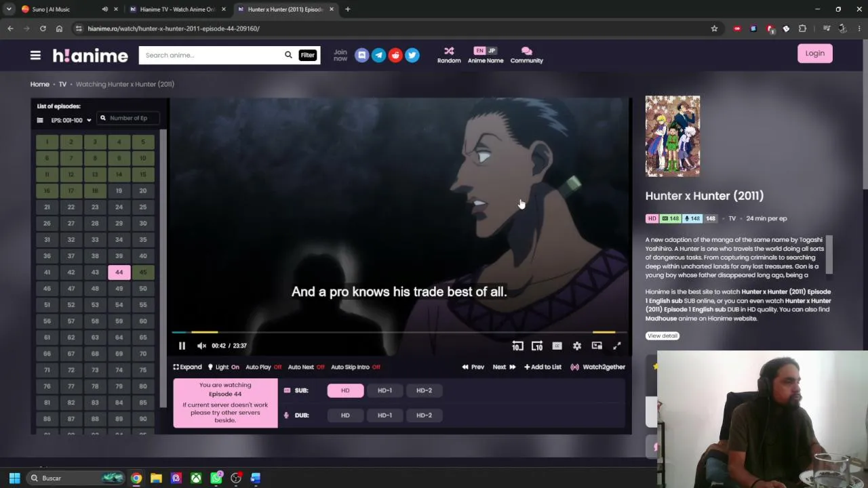
Task: Reload the browser page
Action: pos(43,28)
